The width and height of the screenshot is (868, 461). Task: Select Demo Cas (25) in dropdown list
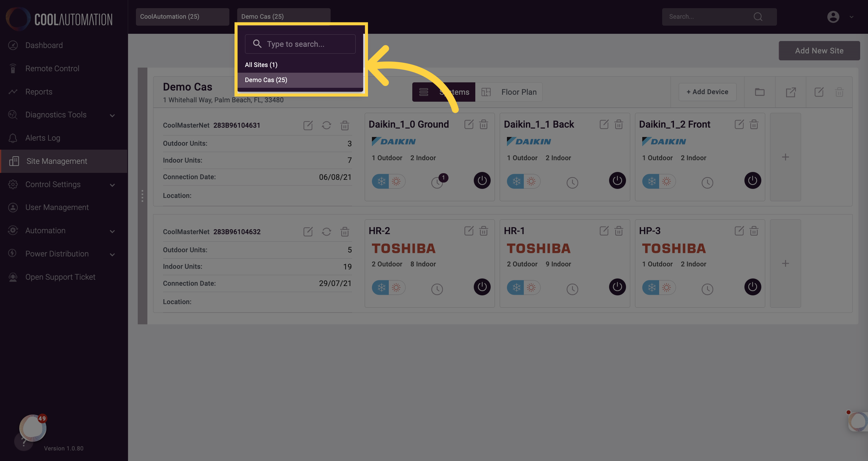(300, 80)
